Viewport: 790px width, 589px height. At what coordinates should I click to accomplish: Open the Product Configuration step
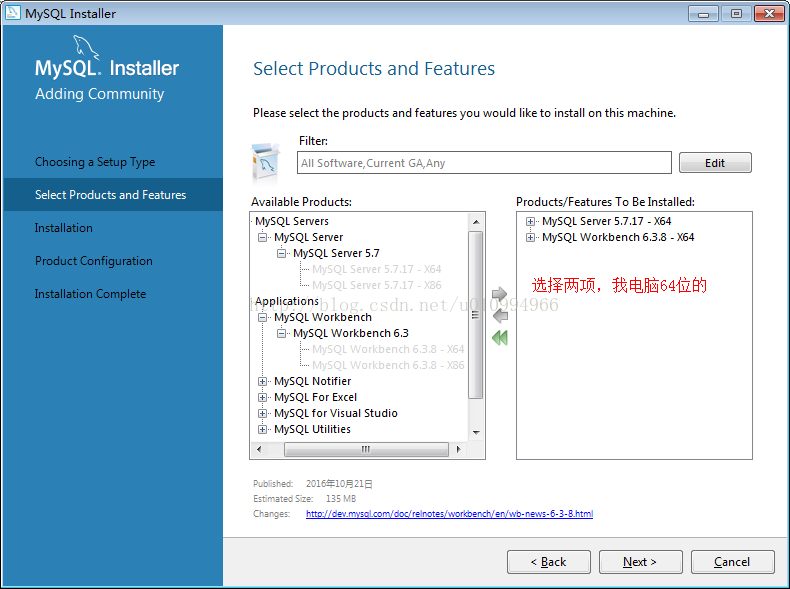tap(93, 261)
